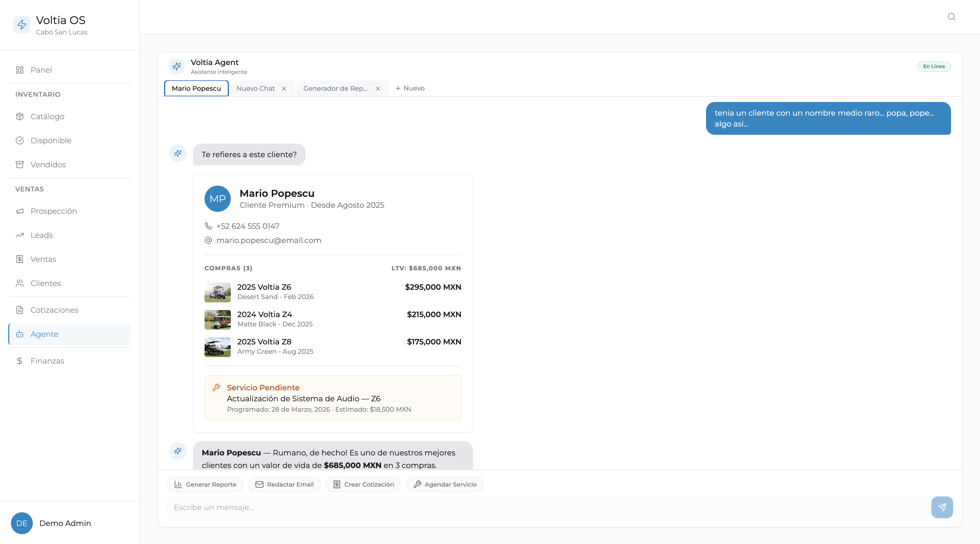Click the agent avatar beside 'Te refieres a este cliente?'
Image resolution: width=980 pixels, height=544 pixels.
178,153
